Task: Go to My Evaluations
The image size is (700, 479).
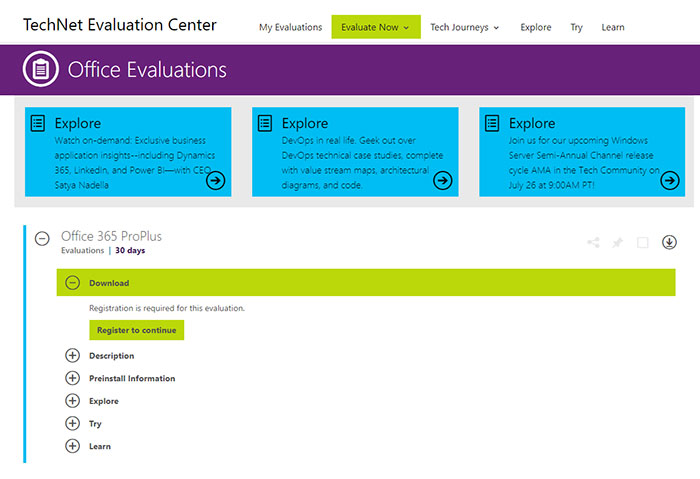Action: [x=290, y=27]
